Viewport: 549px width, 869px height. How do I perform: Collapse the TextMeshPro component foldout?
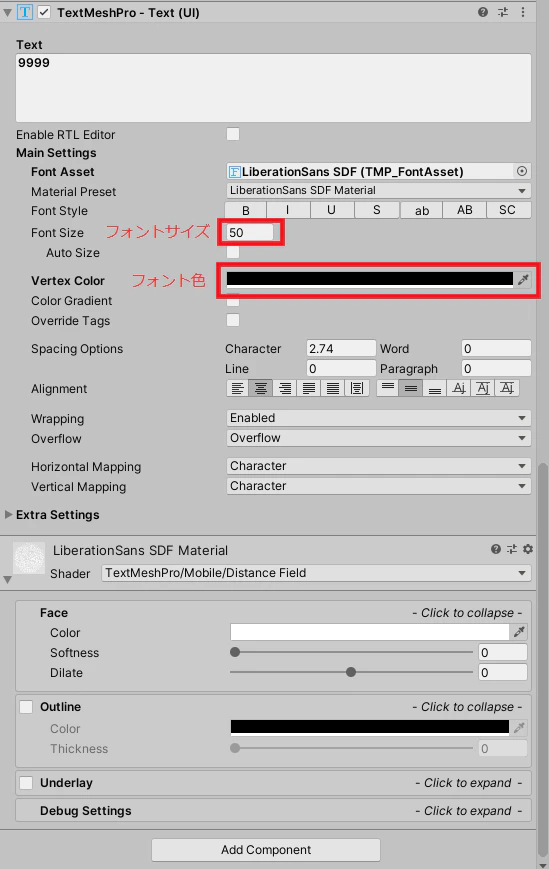pos(7,13)
